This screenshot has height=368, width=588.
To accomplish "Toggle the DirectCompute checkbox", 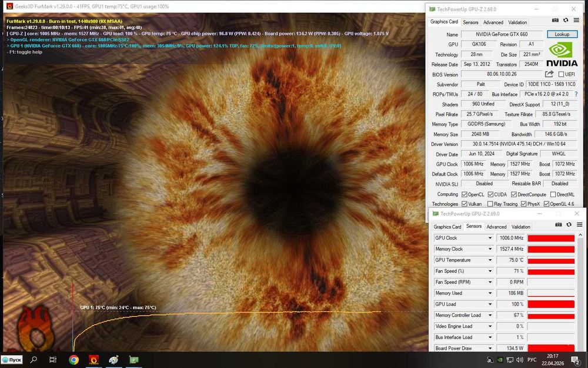I will [514, 194].
